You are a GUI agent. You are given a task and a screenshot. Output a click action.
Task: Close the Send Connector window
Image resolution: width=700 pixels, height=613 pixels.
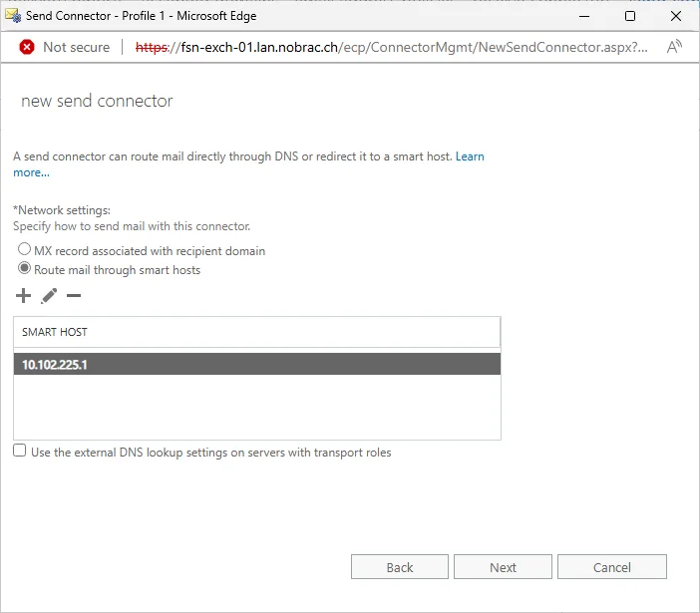pyautogui.click(x=676, y=16)
